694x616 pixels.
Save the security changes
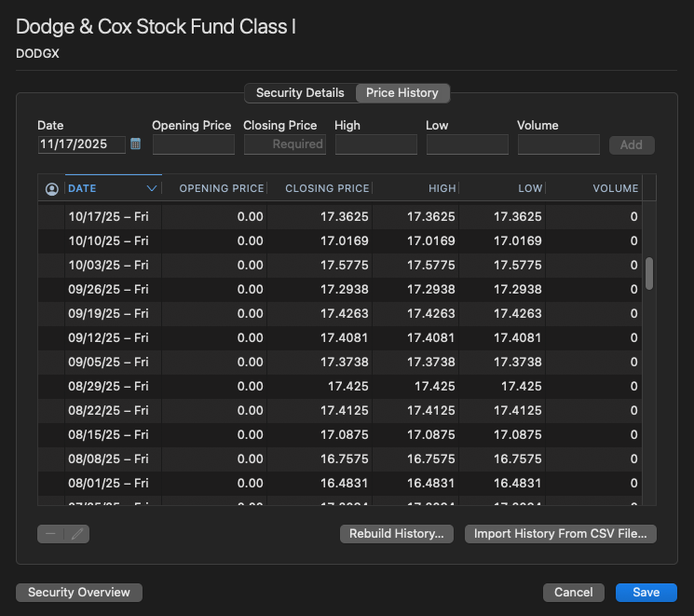(646, 592)
